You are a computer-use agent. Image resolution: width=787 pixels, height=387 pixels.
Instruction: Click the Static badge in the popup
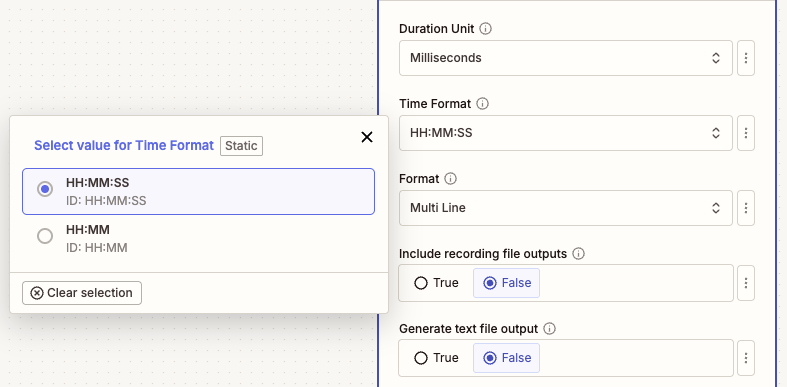click(x=241, y=146)
